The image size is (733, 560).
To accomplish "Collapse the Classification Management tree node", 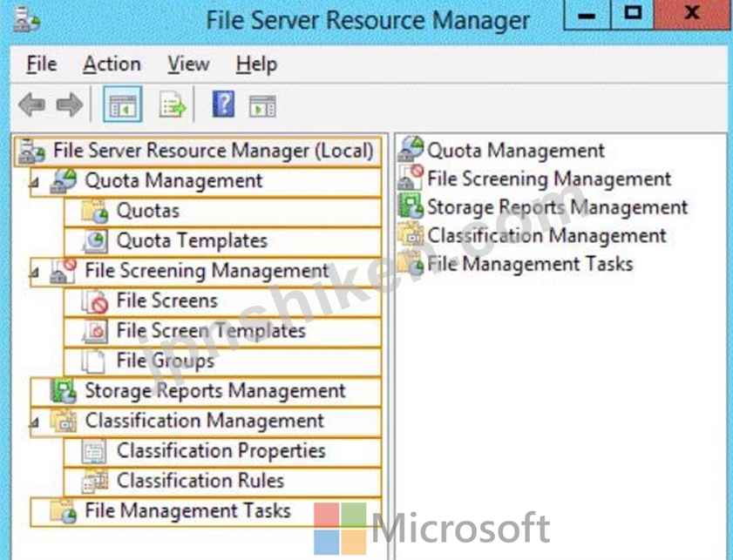I will pyautogui.click(x=35, y=422).
